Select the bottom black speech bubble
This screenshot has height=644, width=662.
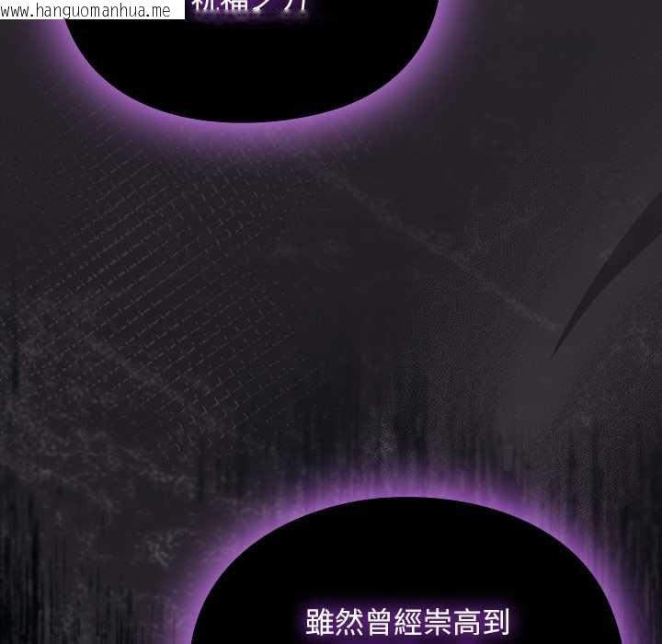[405, 570]
